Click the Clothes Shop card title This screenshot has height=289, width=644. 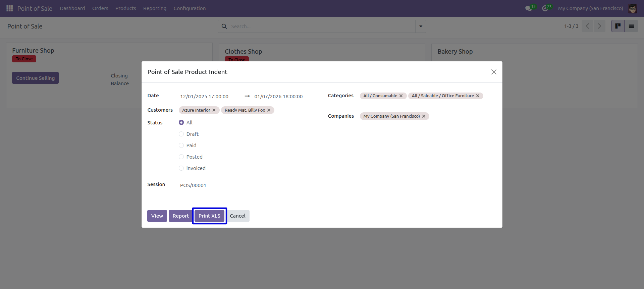pyautogui.click(x=244, y=52)
